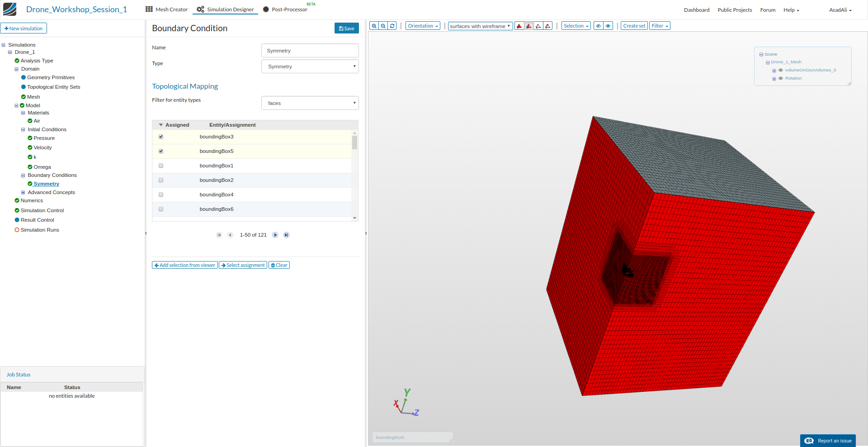The image size is (868, 447).
Task: Click the green check icon beside Mesh
Action: coord(24,97)
